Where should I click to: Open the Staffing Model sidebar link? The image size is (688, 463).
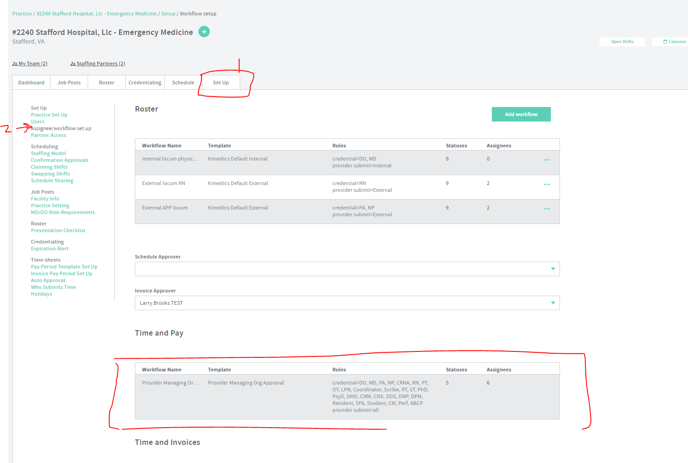pyautogui.click(x=48, y=153)
